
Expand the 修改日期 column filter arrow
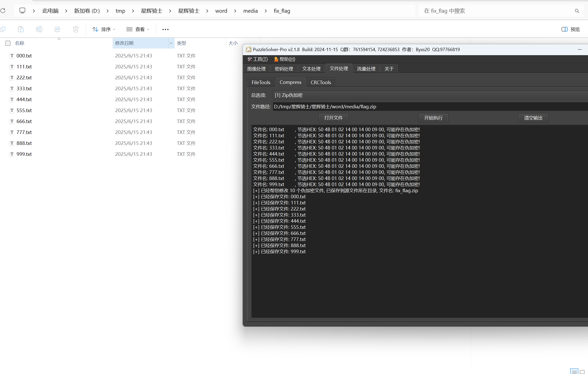pyautogui.click(x=171, y=43)
